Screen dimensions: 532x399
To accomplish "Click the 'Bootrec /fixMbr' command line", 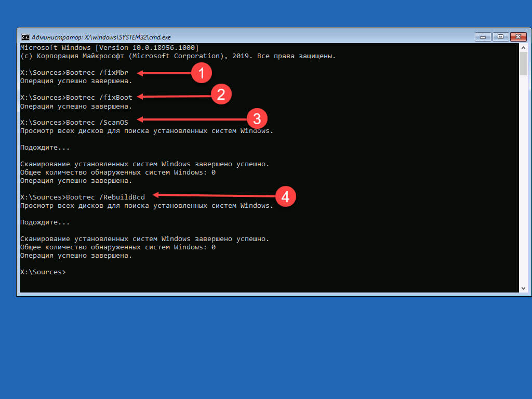I will [x=74, y=73].
